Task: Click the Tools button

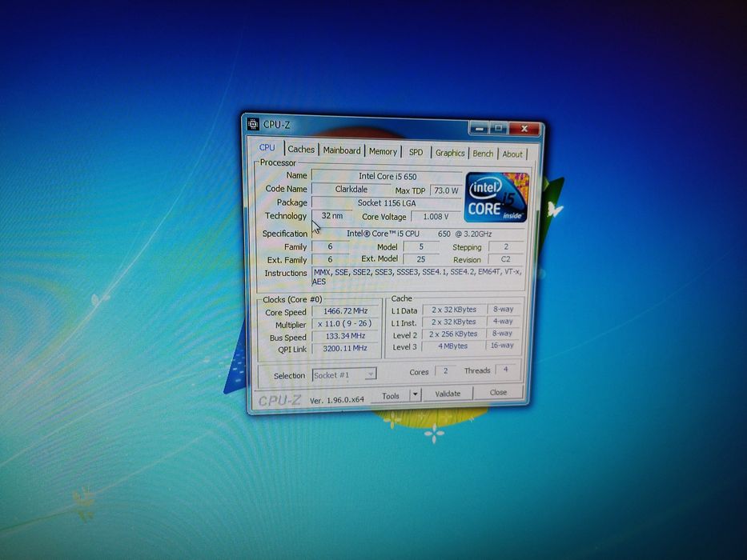Action: coord(390,395)
